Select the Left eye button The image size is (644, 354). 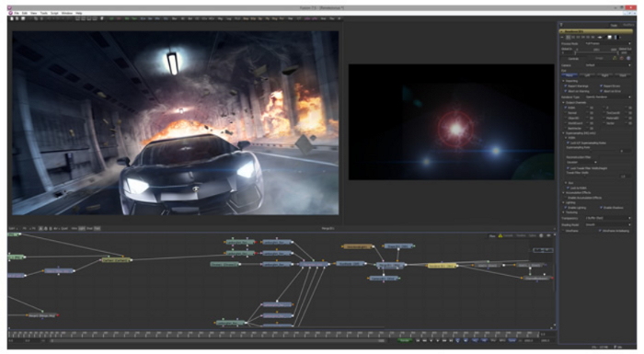point(587,75)
